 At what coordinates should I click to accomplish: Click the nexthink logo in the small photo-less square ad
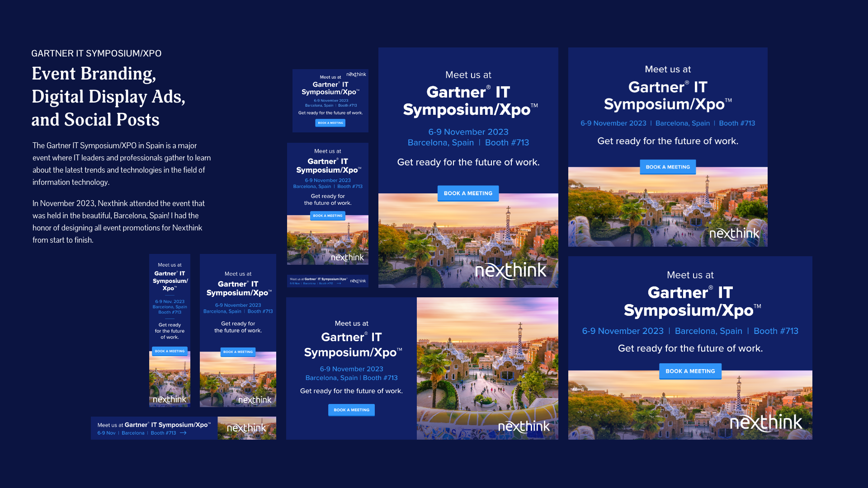(x=356, y=75)
